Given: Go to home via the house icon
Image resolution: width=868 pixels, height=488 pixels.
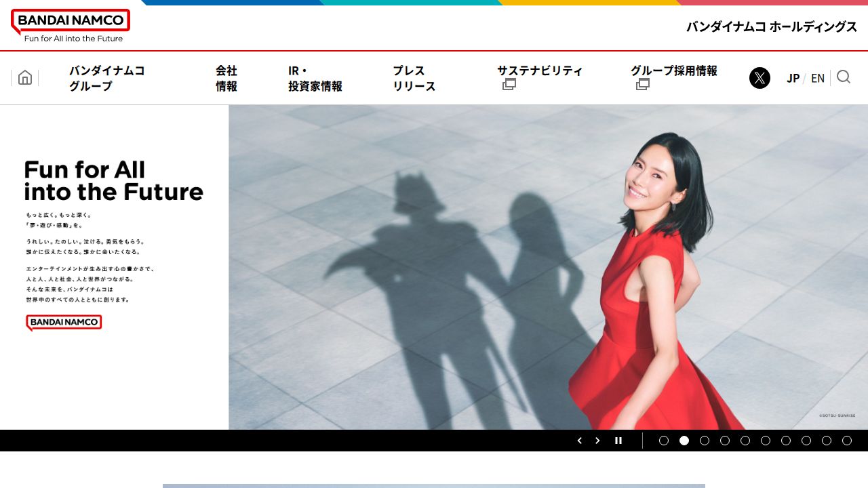Looking at the screenshot, I should click(25, 77).
